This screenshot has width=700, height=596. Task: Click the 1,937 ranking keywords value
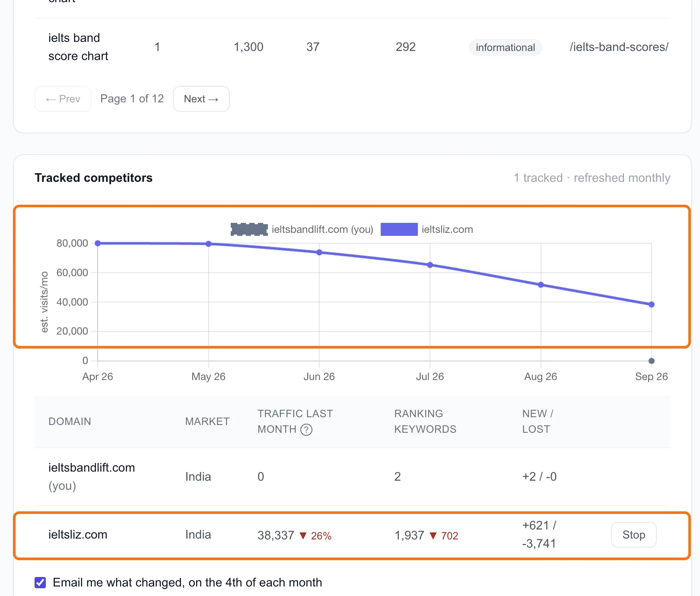[x=409, y=536]
